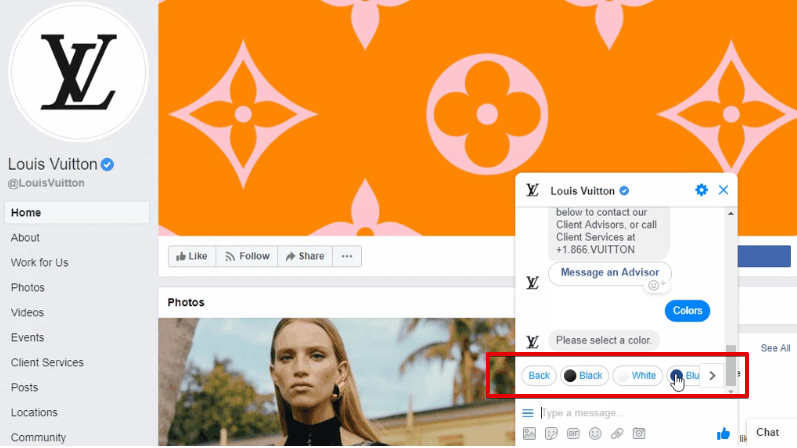Open the GIF picker icon
Image resolution: width=797 pixels, height=448 pixels.
point(573,434)
